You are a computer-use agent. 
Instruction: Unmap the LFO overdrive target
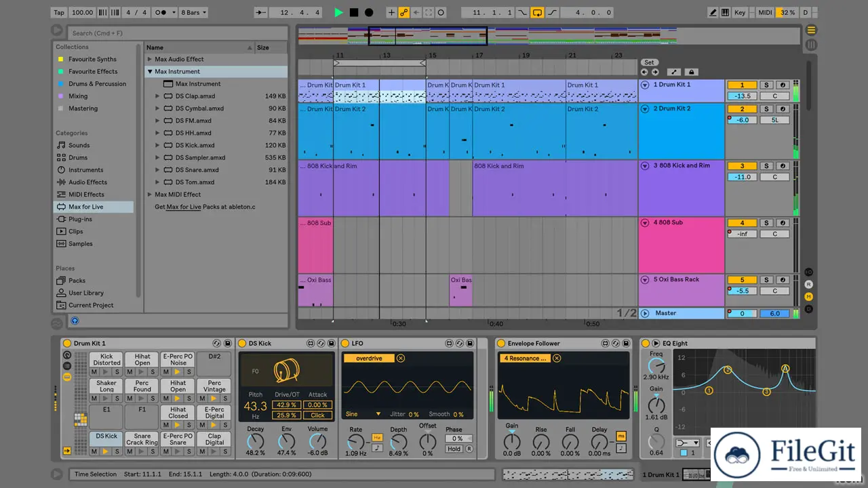[401, 358]
